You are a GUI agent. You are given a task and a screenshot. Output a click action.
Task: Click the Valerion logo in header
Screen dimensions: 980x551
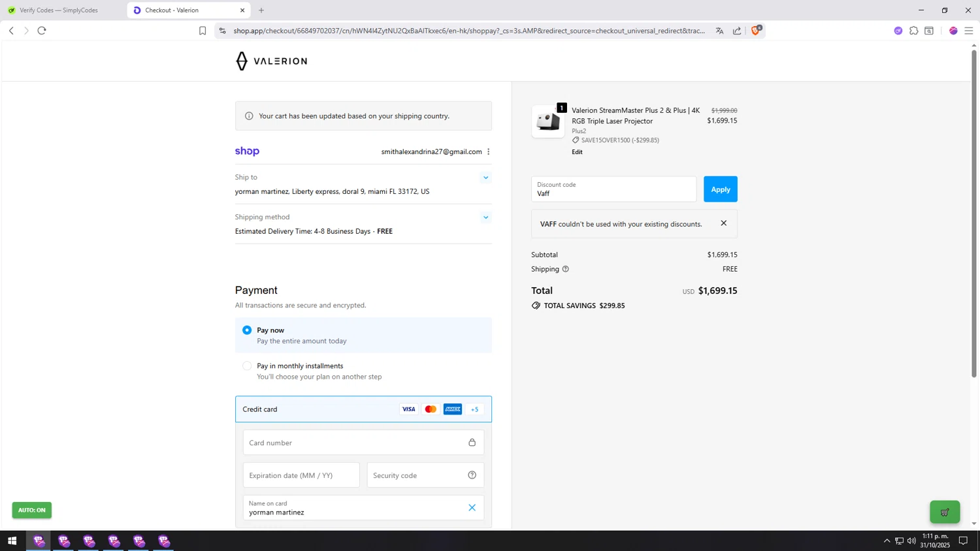[x=271, y=61]
